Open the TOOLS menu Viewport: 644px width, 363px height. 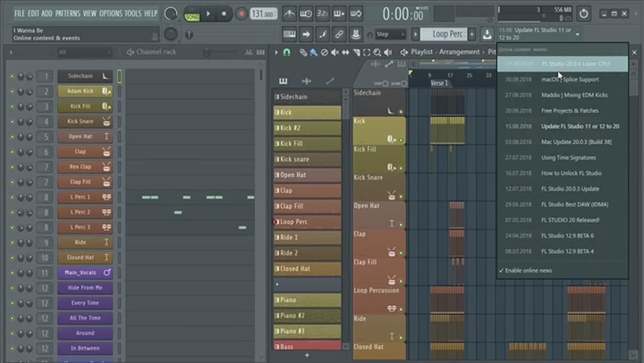133,14
